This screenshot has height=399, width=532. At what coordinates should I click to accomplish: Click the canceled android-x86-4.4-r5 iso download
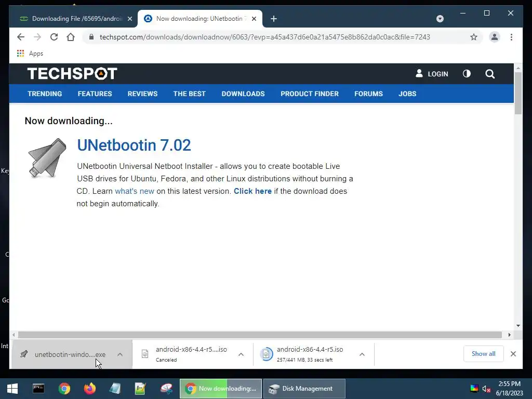coord(191,354)
